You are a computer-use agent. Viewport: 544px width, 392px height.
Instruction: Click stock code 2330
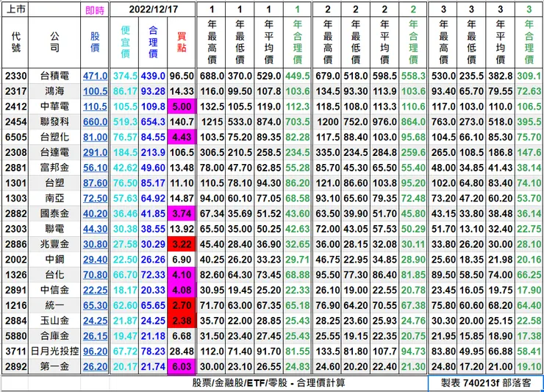pos(15,76)
